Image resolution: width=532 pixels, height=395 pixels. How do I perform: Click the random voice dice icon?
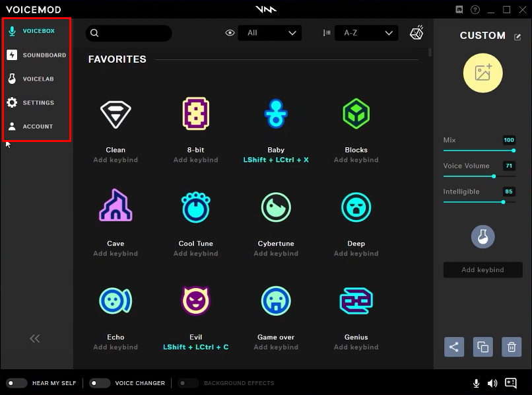(416, 32)
